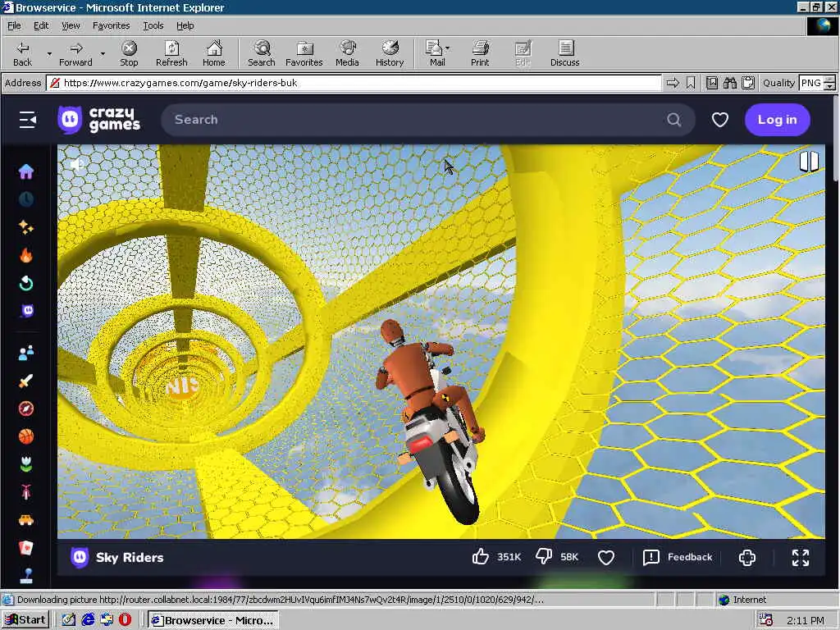Image resolution: width=840 pixels, height=630 pixels.
Task: Open the Tools menu
Action: coord(153,25)
